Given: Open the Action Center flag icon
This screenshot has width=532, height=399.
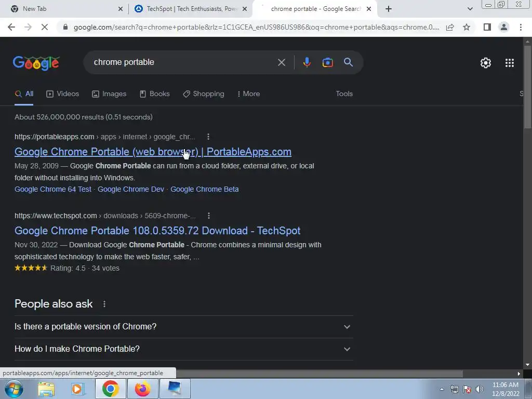Looking at the screenshot, I should [x=467, y=389].
